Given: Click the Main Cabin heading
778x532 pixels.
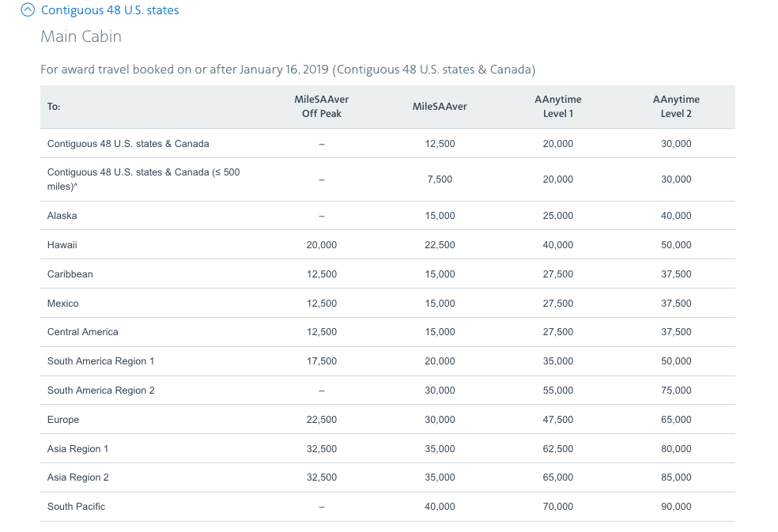Looking at the screenshot, I should [x=81, y=36].
